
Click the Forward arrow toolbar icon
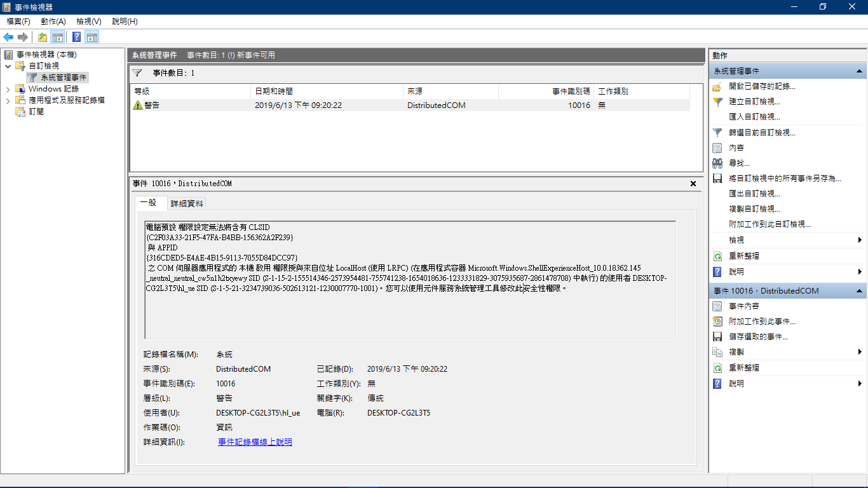click(23, 37)
